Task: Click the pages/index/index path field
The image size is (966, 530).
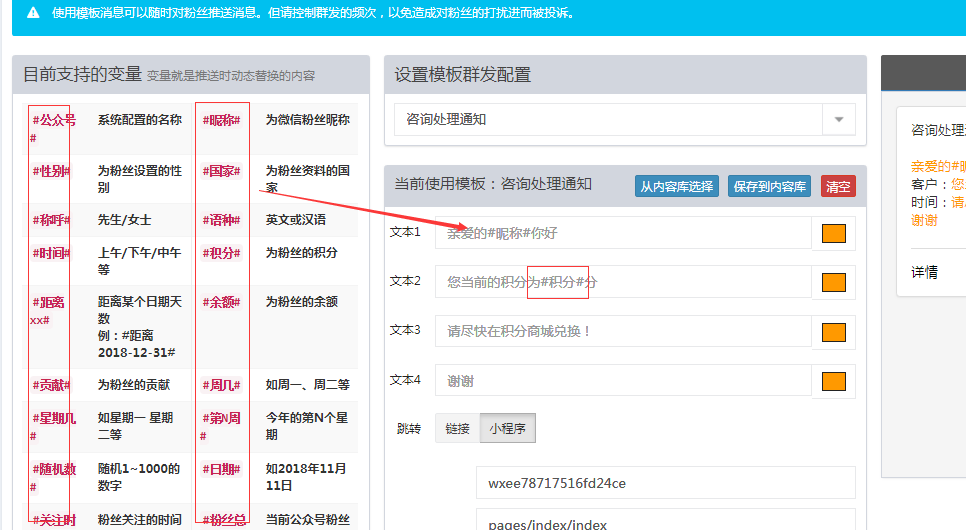Action: [665, 521]
